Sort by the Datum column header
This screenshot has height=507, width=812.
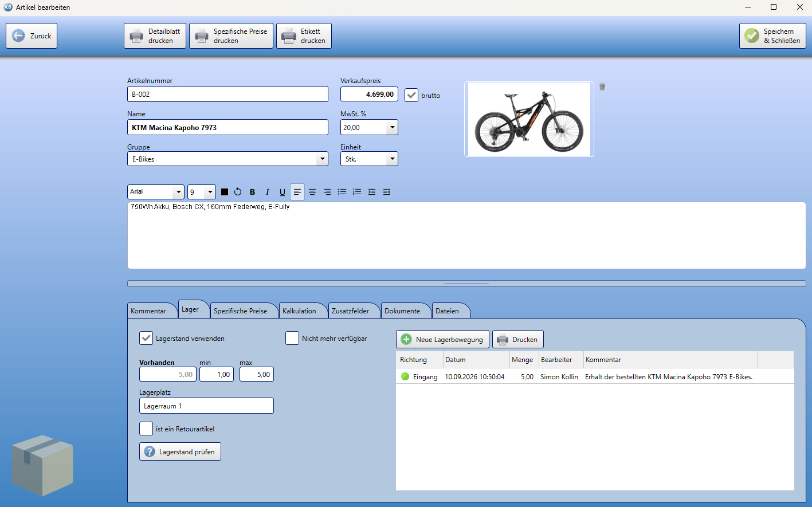(x=476, y=360)
